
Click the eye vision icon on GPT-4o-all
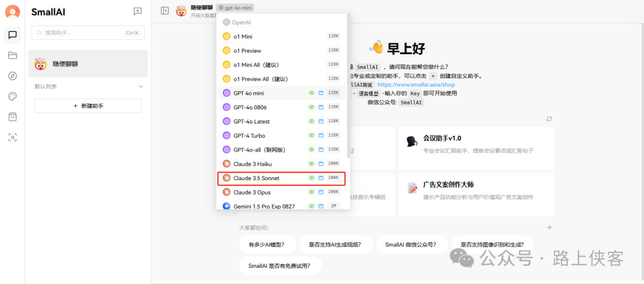(x=311, y=149)
